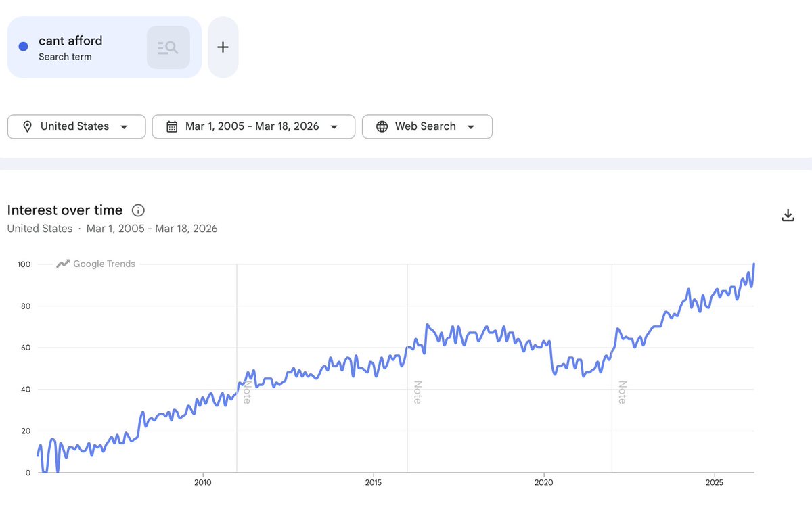The height and width of the screenshot is (516, 812).
Task: Download the interest over time chart data
Action: point(788,215)
